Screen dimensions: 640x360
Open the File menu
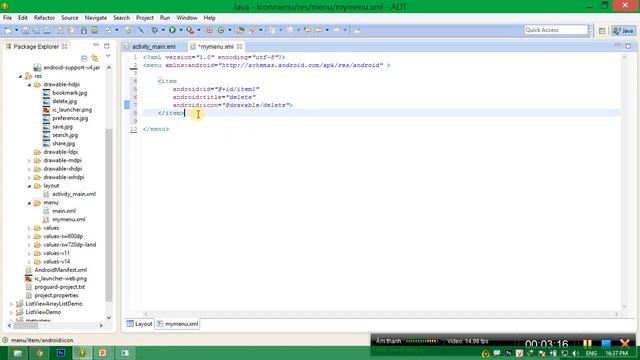7,18
